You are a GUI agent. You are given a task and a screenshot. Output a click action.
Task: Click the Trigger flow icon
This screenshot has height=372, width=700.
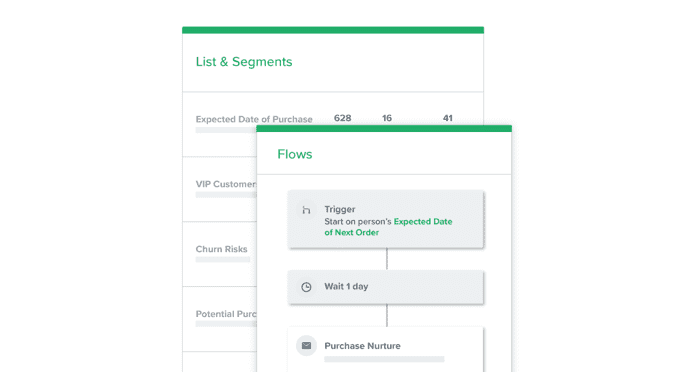[306, 210]
